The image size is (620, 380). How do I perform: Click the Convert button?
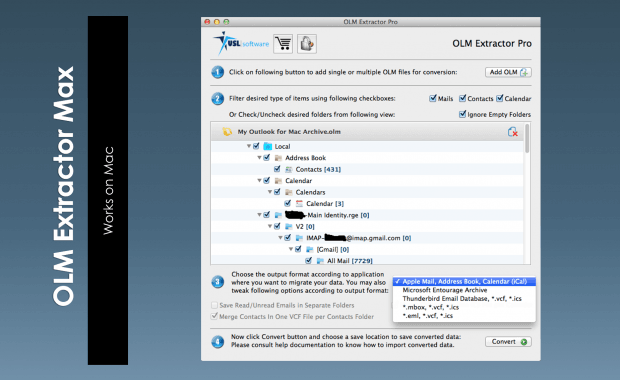[x=508, y=342]
